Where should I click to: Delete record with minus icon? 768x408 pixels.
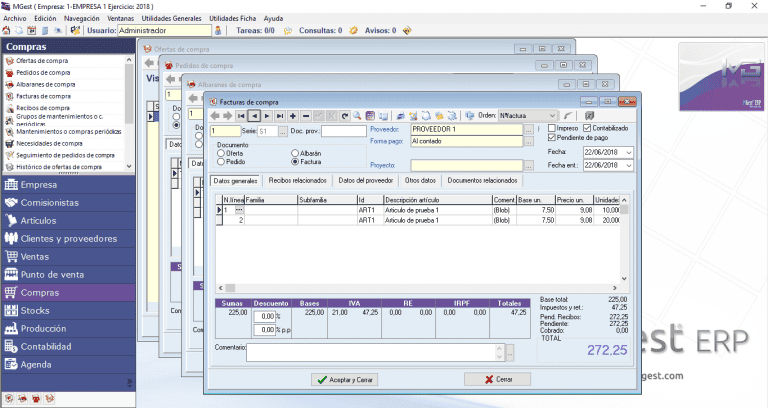click(306, 116)
